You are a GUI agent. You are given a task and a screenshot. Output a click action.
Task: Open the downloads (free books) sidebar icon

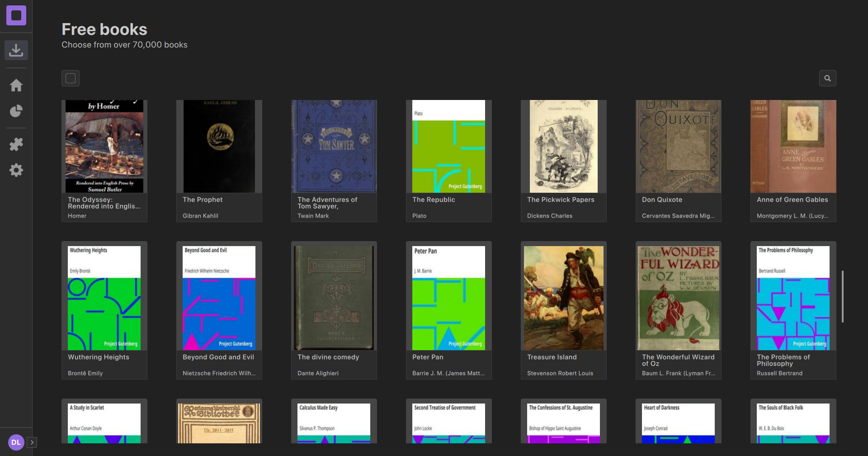point(16,50)
